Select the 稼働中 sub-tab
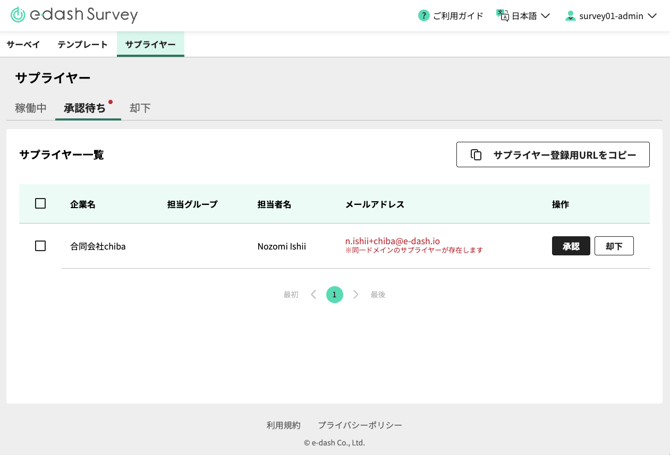 (x=31, y=108)
